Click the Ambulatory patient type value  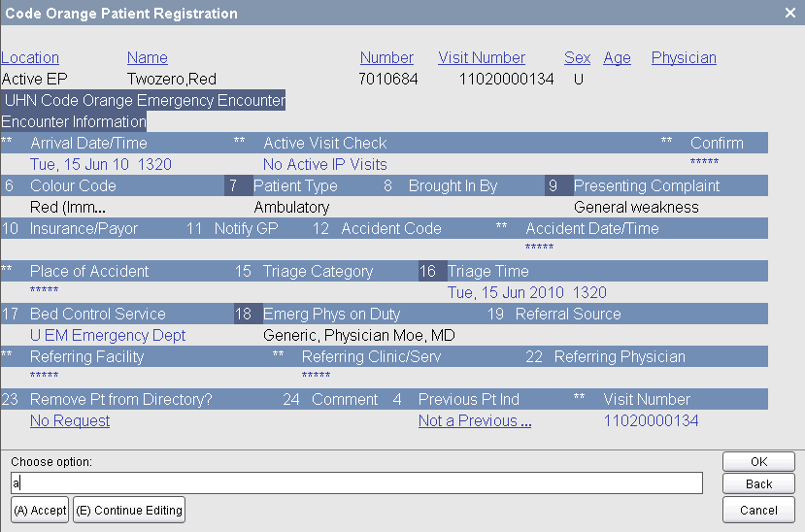click(291, 207)
